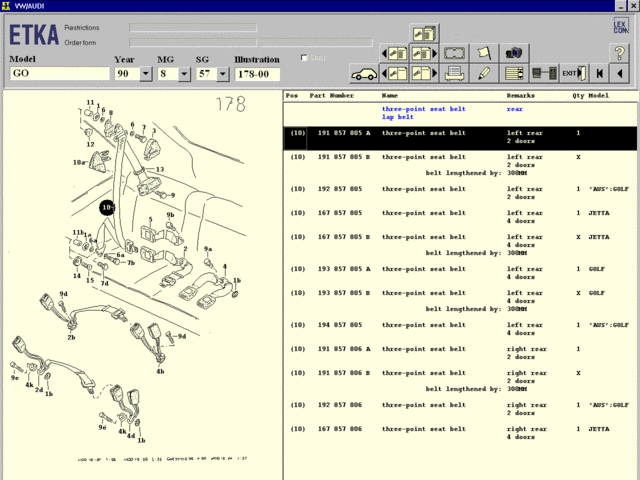640x480 pixels.
Task: Click the 'Remarks' column header
Action: [x=520, y=96]
